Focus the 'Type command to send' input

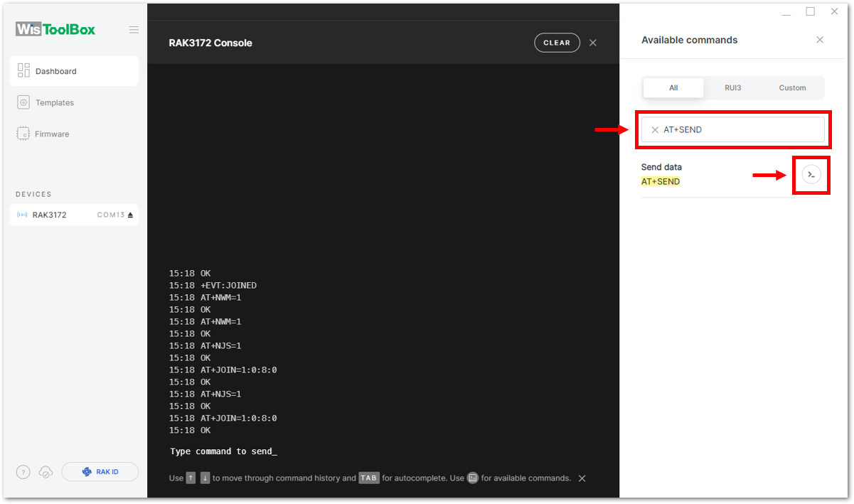coord(223,451)
